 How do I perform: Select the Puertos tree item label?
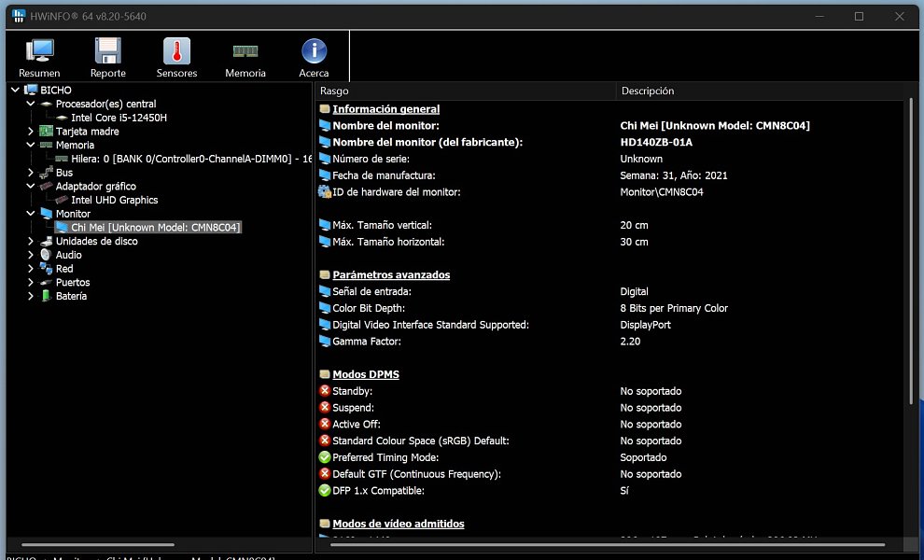click(x=73, y=283)
